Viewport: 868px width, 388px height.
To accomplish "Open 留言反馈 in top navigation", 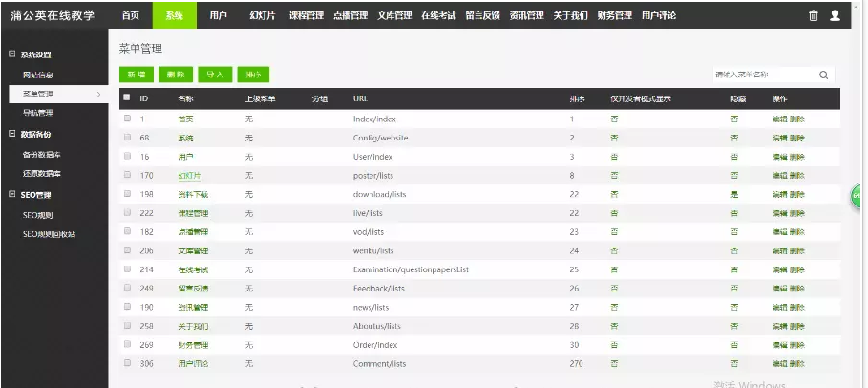I will (482, 15).
